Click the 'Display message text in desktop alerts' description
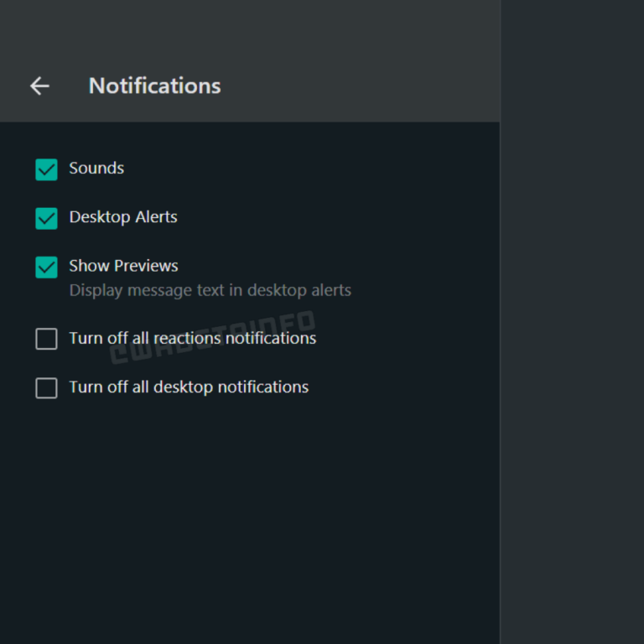Screen dimensions: 644x644 pyautogui.click(x=210, y=290)
